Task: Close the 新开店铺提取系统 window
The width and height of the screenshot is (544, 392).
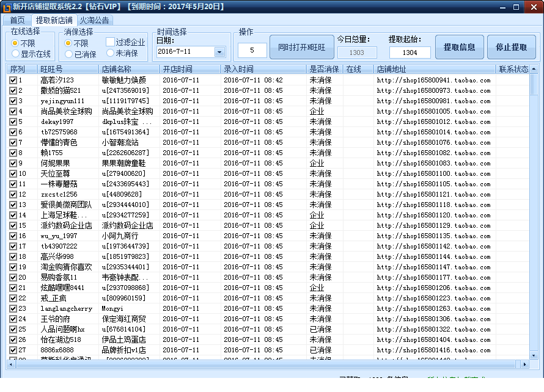Action: click(534, 7)
